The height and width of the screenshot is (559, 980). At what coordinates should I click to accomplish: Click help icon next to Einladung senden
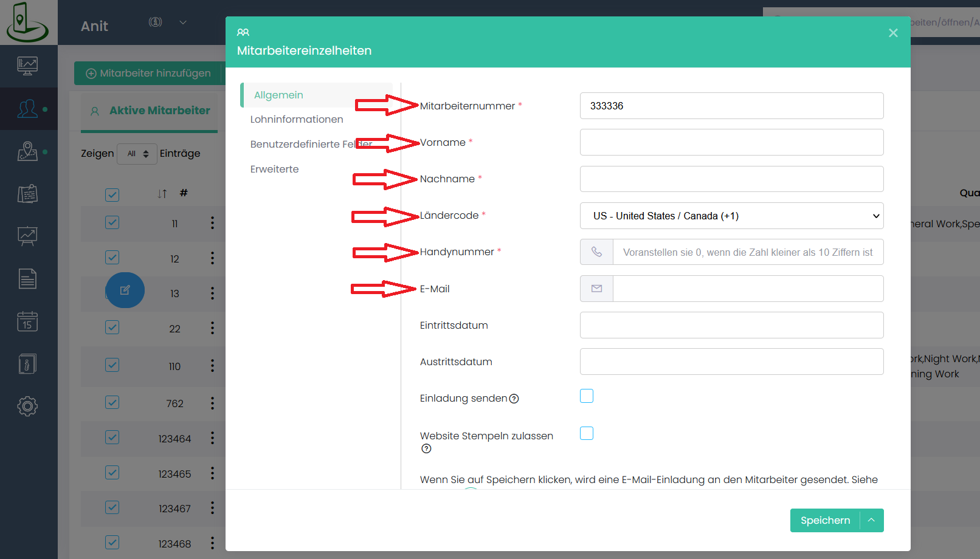[x=514, y=399]
